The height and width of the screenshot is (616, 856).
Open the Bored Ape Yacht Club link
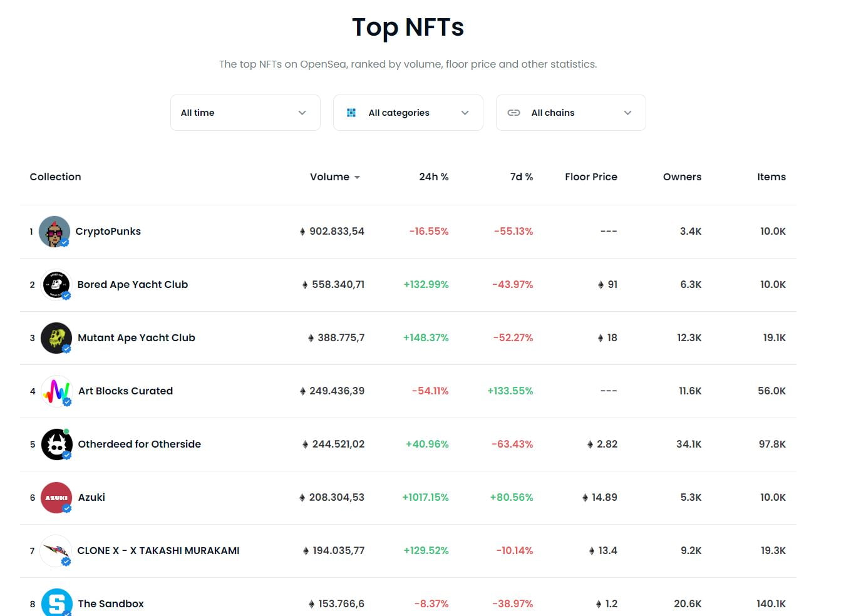[133, 285]
